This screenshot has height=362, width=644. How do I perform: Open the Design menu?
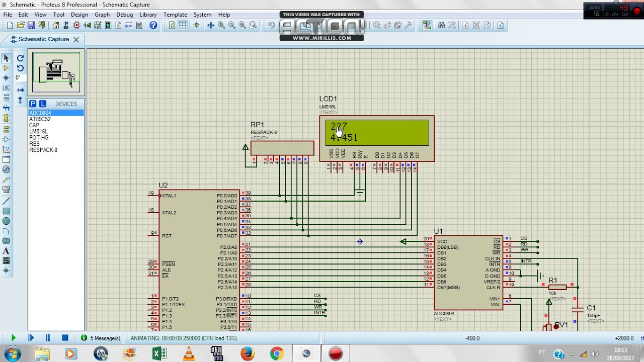click(79, 15)
